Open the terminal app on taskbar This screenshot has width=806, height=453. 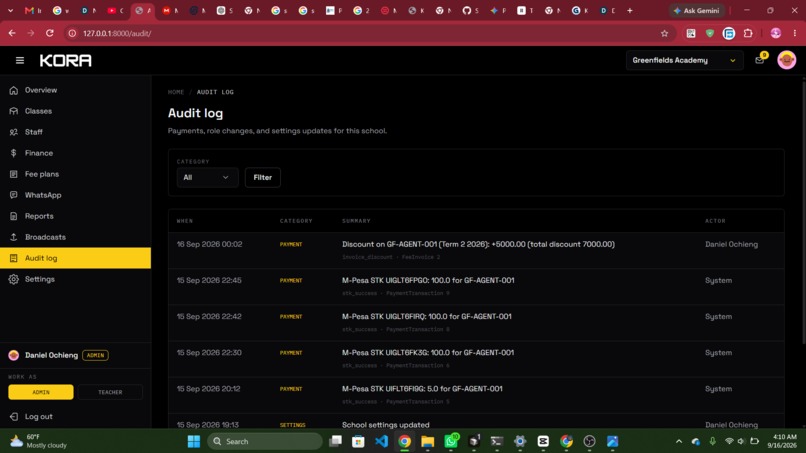tap(497, 441)
